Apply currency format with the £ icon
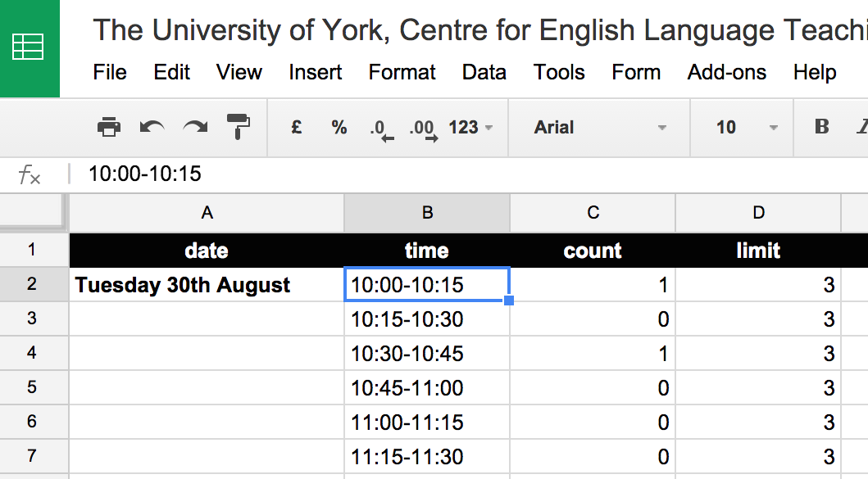Viewport: 868px width, 479px height. pyautogui.click(x=295, y=127)
